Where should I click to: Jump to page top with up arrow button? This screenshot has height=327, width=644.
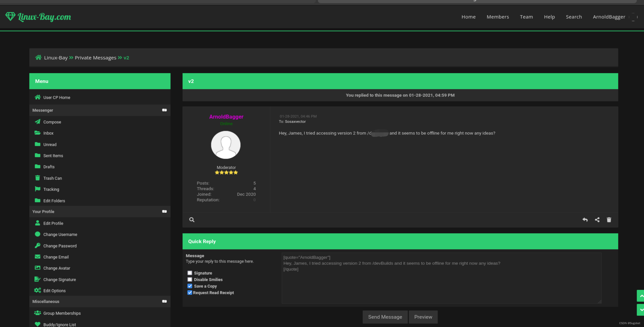(x=640, y=296)
